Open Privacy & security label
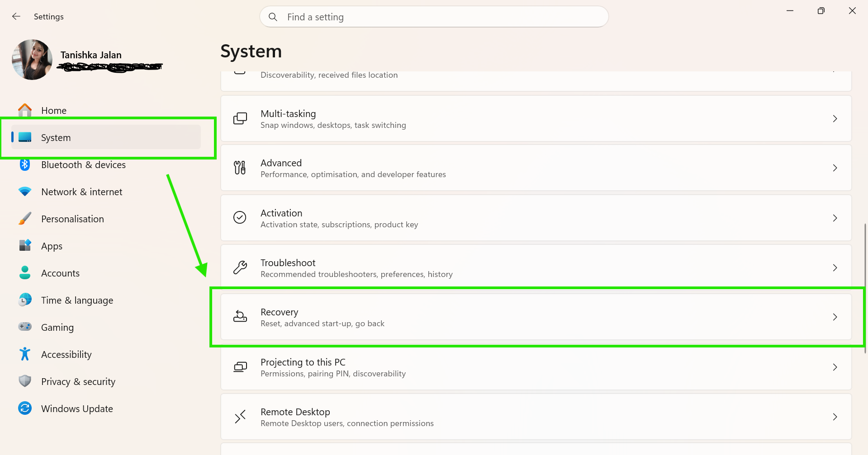Screen dimensions: 868x455 point(78,382)
